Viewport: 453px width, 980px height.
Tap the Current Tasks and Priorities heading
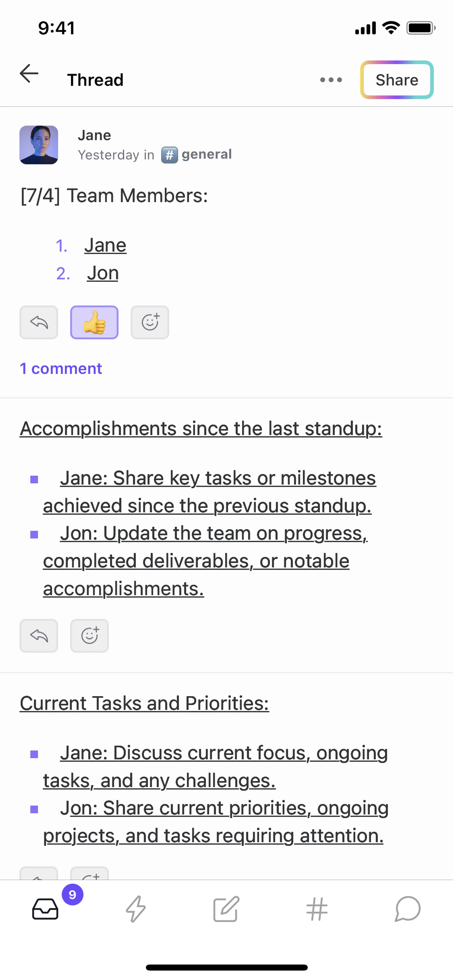(144, 703)
